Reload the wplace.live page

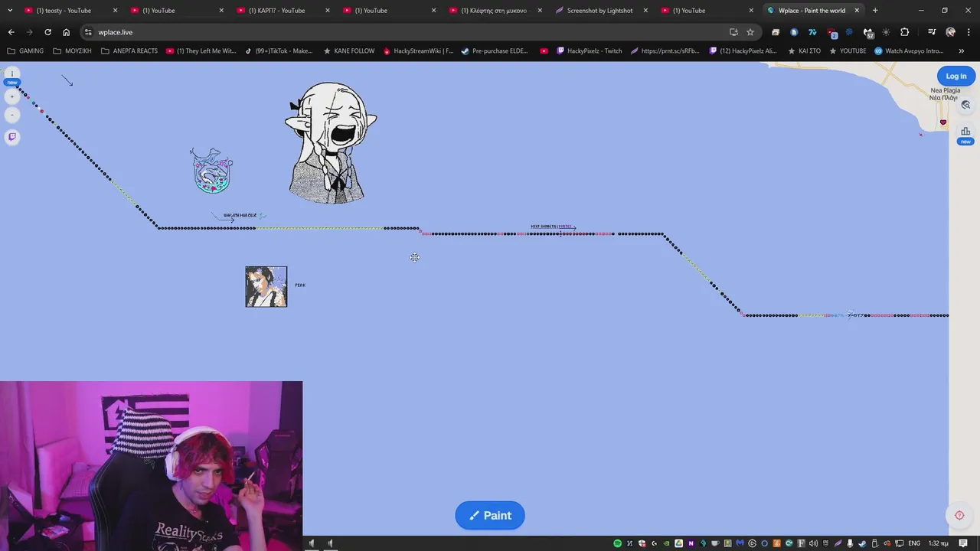47,32
